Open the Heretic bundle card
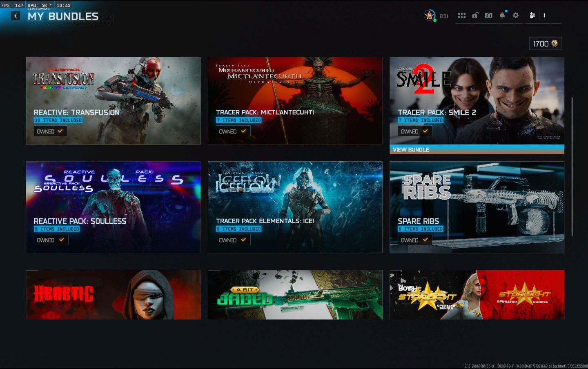 113,295
